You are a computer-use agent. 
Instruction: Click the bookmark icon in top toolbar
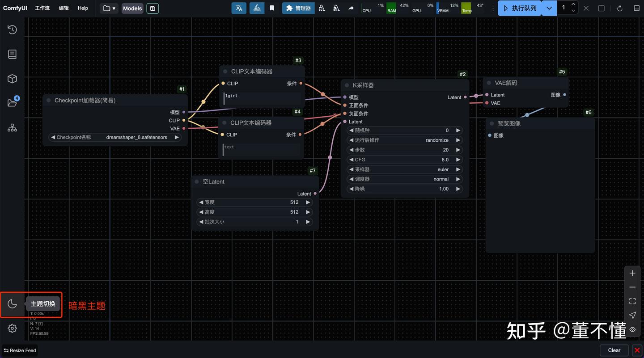(271, 8)
